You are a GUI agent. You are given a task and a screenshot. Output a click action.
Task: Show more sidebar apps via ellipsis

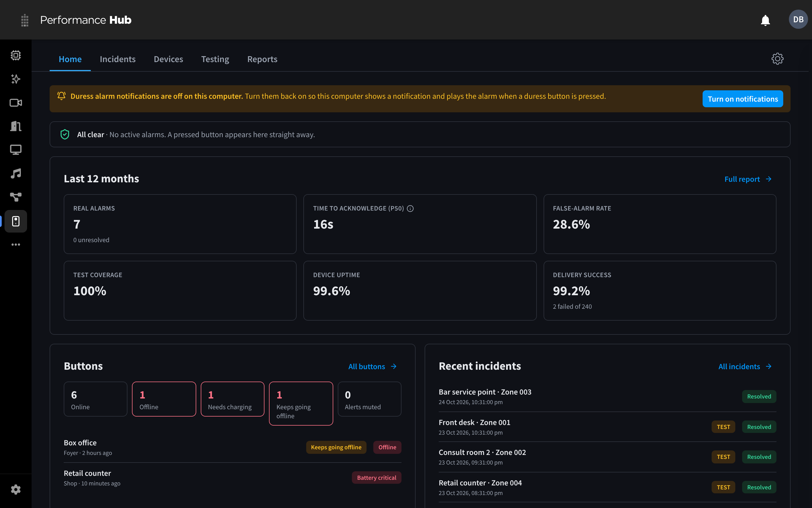coord(16,245)
